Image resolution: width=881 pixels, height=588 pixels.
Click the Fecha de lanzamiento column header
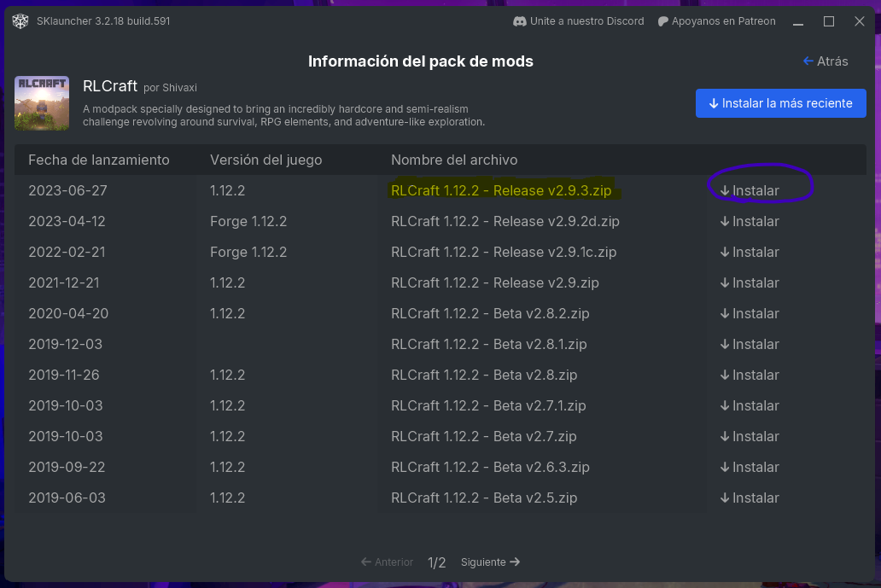[99, 160]
